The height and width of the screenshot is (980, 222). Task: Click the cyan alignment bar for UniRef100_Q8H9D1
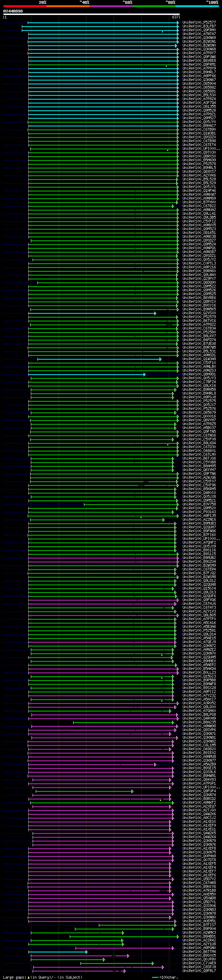[87, 375]
